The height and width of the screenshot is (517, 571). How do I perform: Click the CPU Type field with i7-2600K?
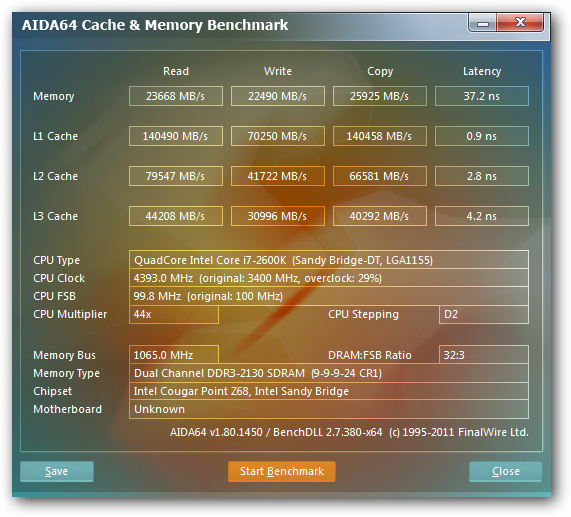(x=328, y=260)
